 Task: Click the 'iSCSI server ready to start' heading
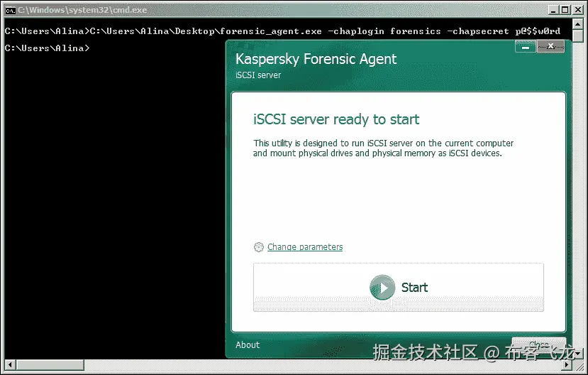click(336, 119)
